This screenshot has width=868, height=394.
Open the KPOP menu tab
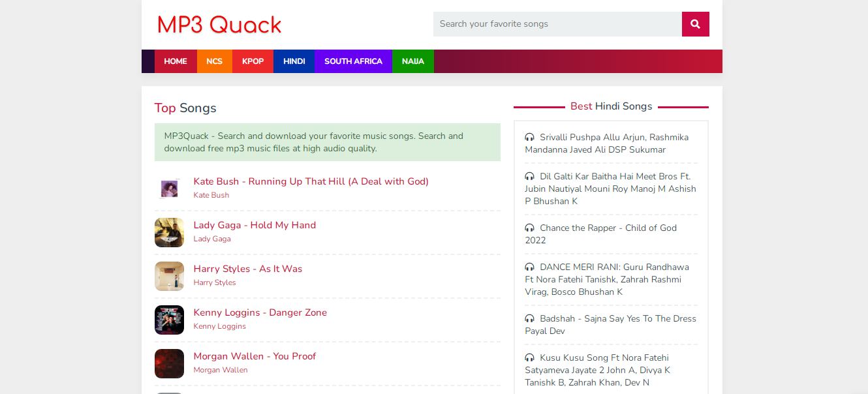pos(253,61)
